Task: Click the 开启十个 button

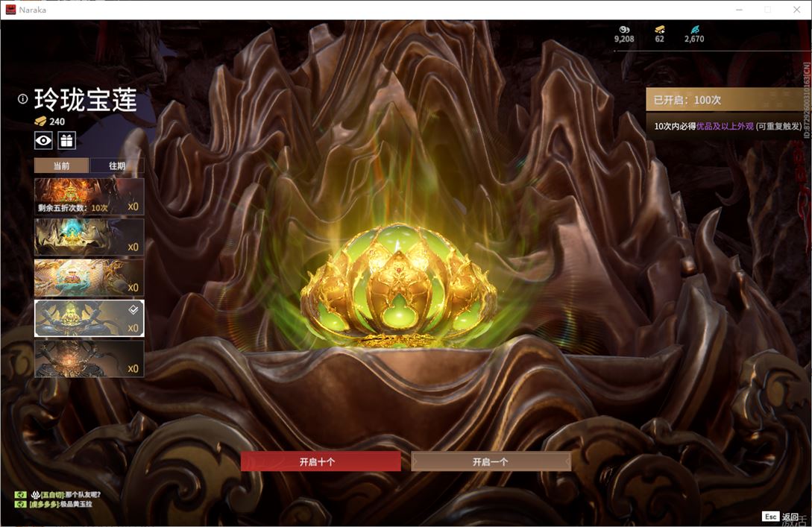Action: tap(321, 461)
